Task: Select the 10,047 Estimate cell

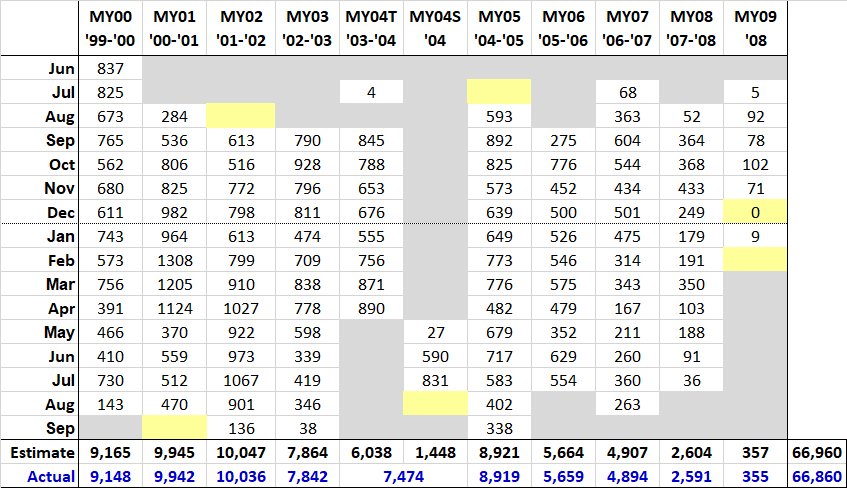Action: tap(241, 452)
